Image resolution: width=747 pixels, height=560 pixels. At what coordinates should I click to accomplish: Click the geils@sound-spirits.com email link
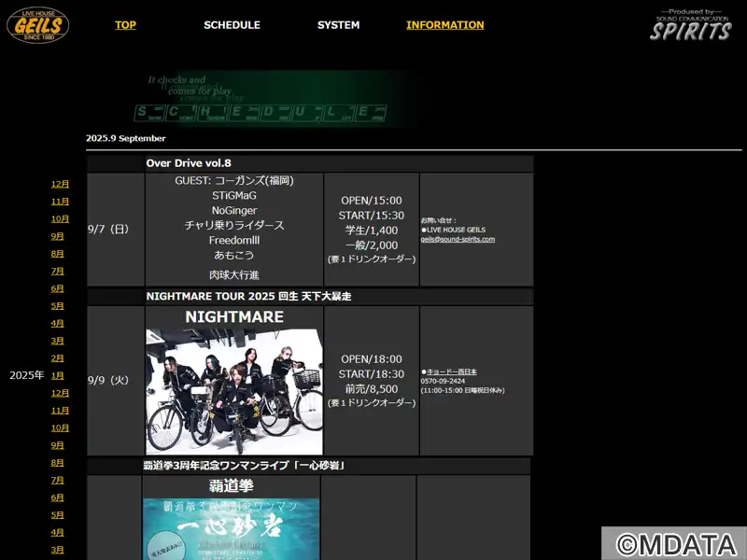[458, 239]
